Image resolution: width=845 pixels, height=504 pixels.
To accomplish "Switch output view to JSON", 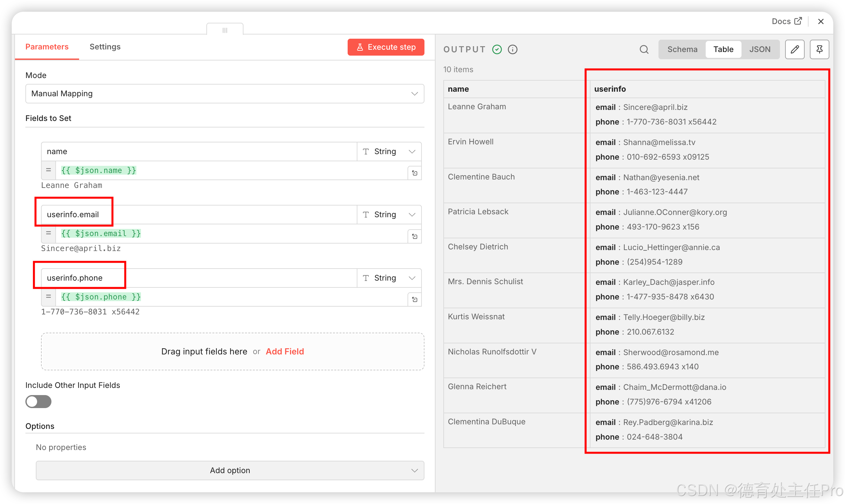I will point(759,49).
